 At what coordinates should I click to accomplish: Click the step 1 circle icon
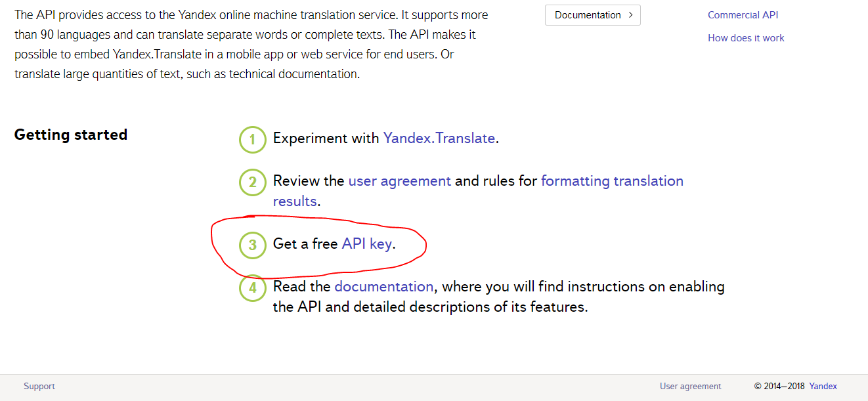(252, 139)
